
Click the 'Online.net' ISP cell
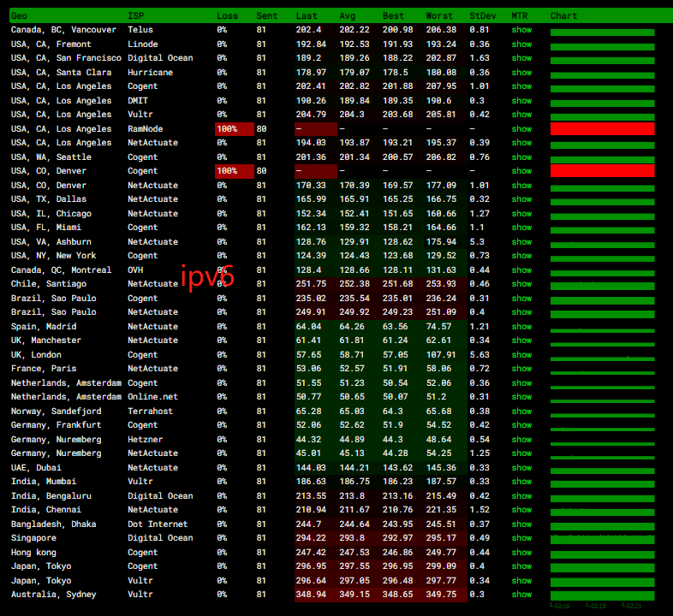[152, 397]
